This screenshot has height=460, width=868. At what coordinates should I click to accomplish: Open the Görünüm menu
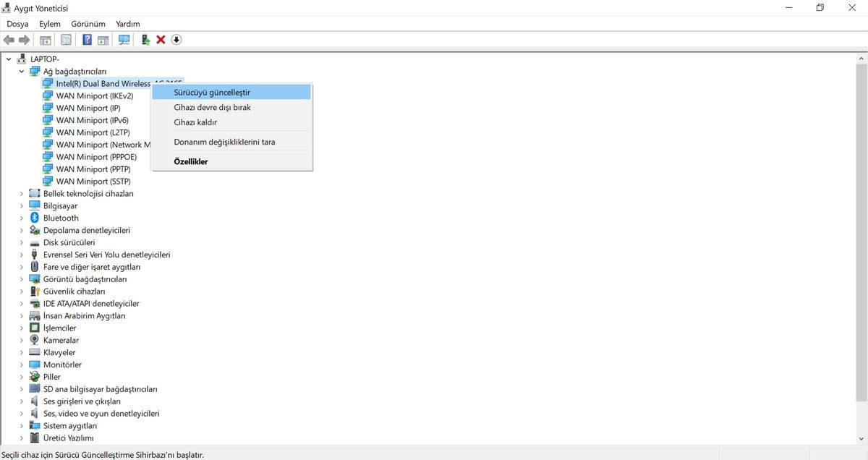[x=88, y=23]
